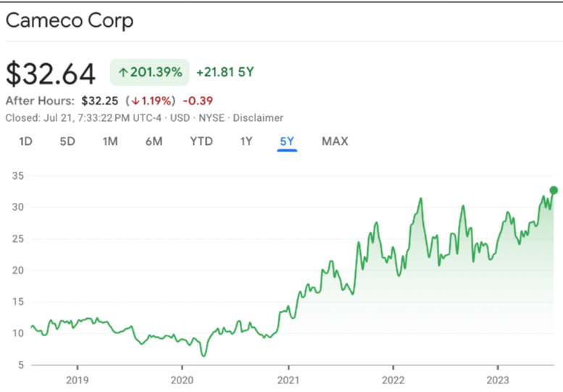The width and height of the screenshot is (563, 392).
Task: Click the 10 y-axis label
Action: click(x=18, y=333)
